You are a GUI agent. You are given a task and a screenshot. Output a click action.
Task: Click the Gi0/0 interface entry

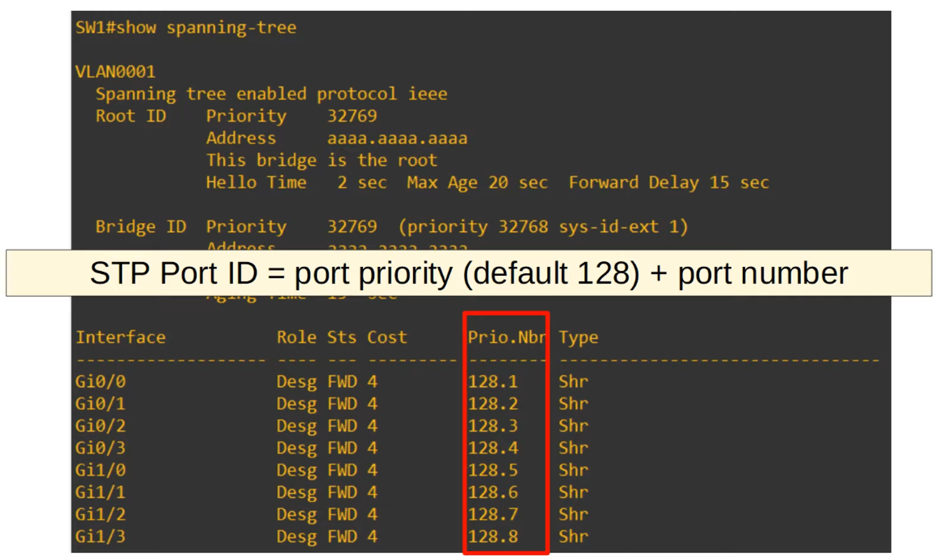pos(100,381)
